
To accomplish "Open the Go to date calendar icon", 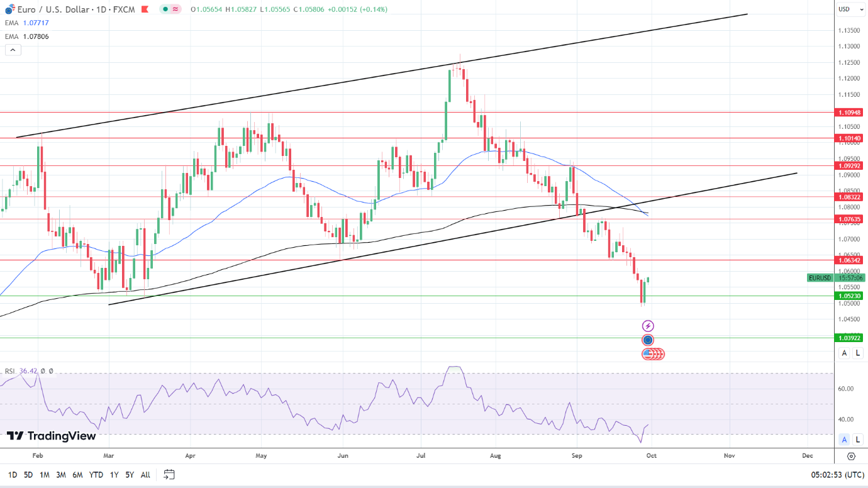I will point(169,474).
